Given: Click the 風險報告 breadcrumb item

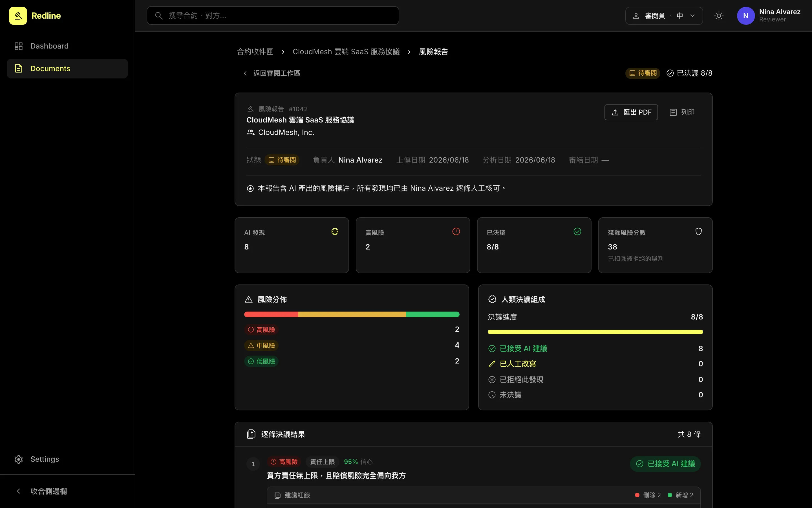Looking at the screenshot, I should point(433,52).
